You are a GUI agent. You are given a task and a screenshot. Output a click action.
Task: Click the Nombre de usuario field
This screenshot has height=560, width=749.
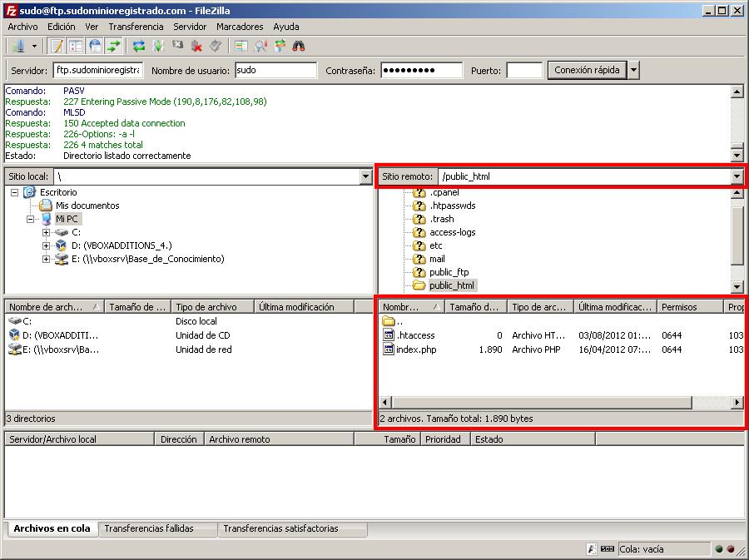coord(275,70)
